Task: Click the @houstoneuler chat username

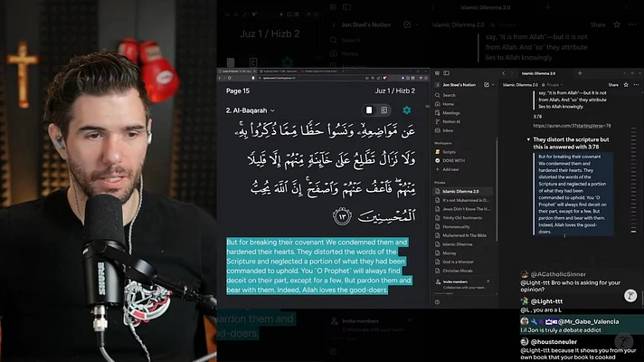Action: pos(554,342)
